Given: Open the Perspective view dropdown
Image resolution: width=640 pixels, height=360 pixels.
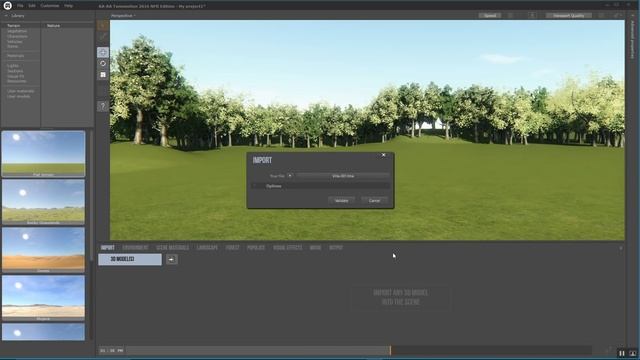Looking at the screenshot, I should tap(123, 16).
